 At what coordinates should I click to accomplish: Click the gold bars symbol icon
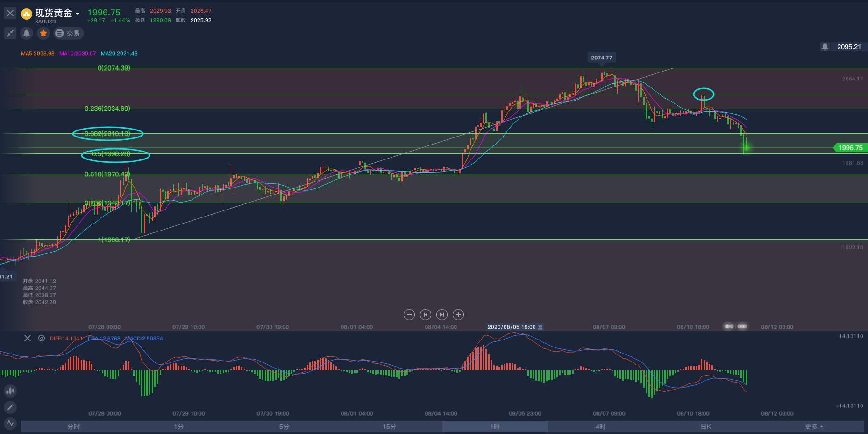[x=26, y=14]
